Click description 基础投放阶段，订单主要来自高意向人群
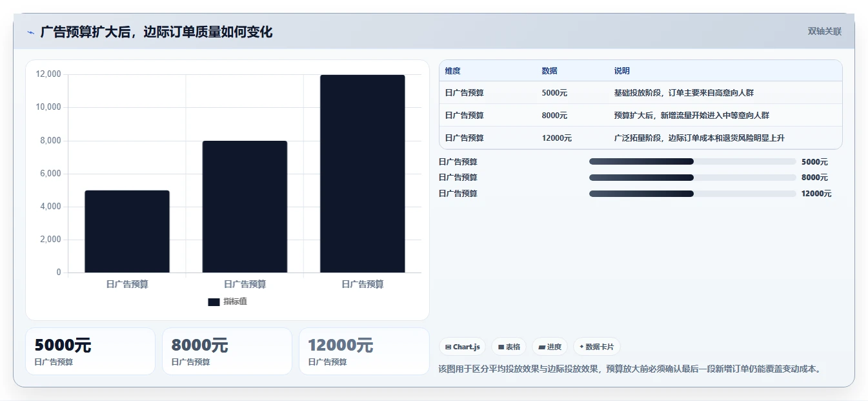Viewport: 868px width, 401px height. [684, 93]
